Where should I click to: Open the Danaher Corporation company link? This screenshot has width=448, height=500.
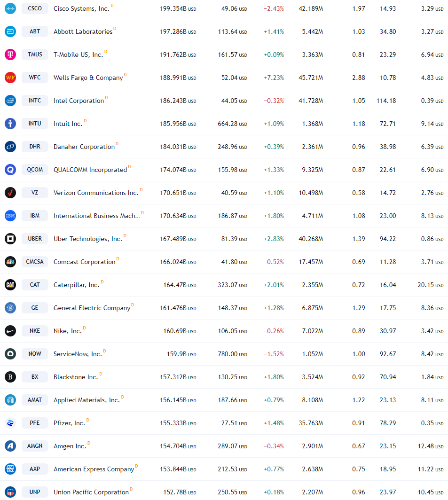pyautogui.click(x=84, y=147)
